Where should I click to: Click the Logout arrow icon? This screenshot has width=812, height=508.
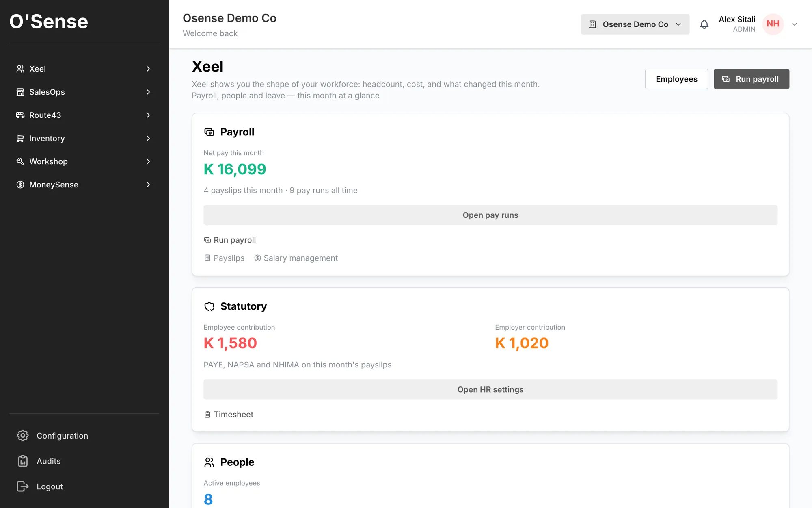[23, 486]
